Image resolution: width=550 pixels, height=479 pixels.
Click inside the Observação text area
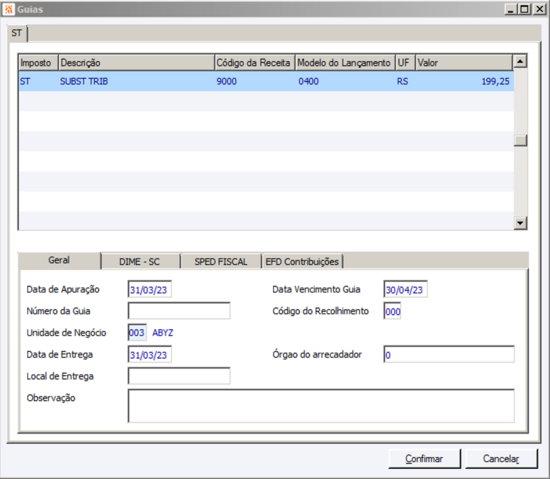click(321, 406)
